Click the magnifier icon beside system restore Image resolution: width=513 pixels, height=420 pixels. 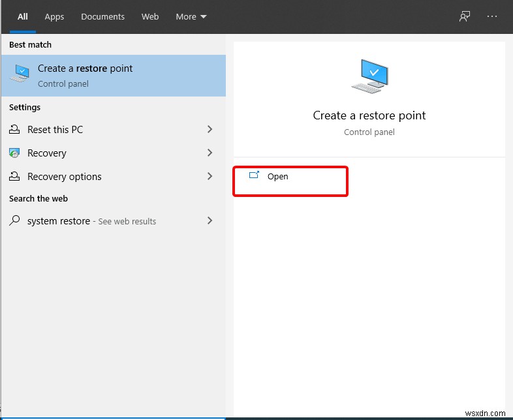[14, 220]
